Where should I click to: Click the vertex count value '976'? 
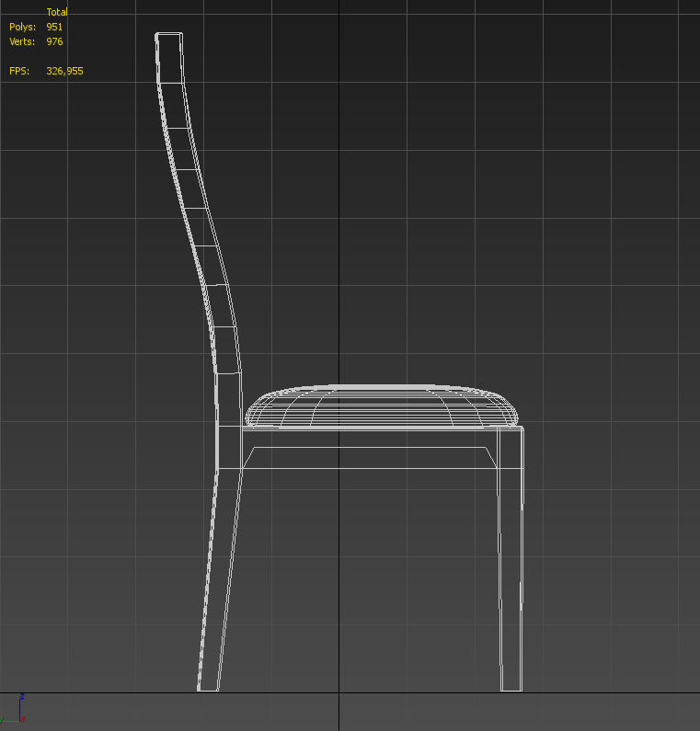54,41
